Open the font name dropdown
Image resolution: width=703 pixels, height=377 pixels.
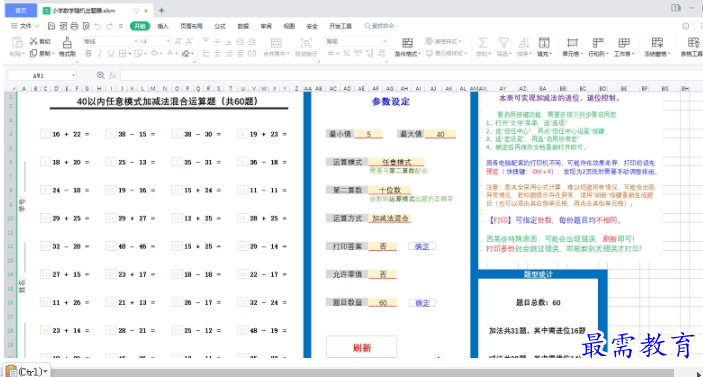tap(136, 41)
